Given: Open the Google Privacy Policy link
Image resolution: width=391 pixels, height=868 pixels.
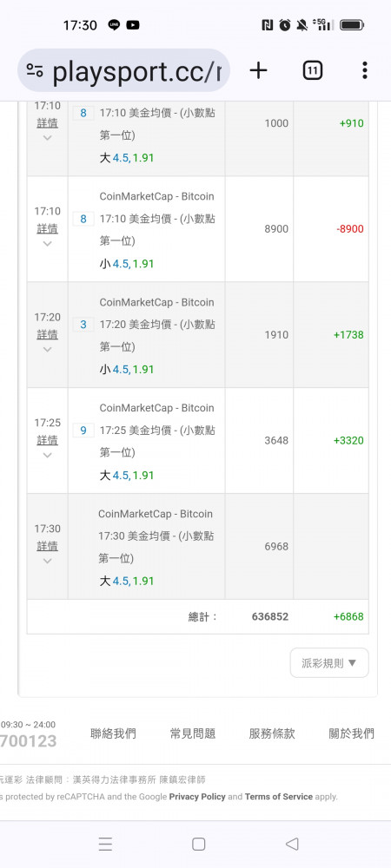Looking at the screenshot, I should point(197,797).
